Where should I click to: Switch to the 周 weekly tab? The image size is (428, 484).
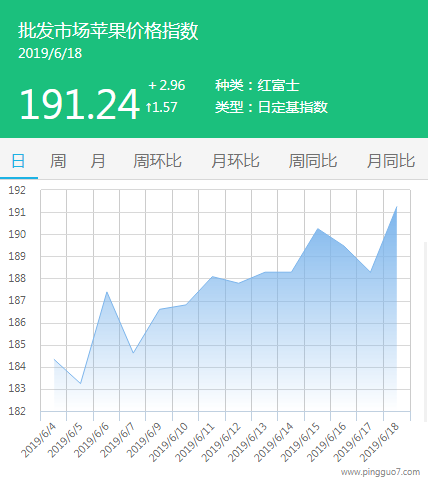coord(58,161)
